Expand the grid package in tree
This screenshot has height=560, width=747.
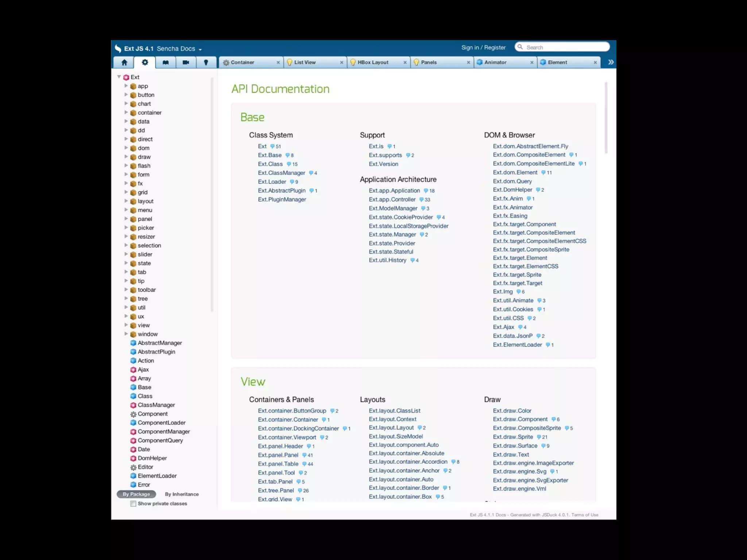pos(126,192)
